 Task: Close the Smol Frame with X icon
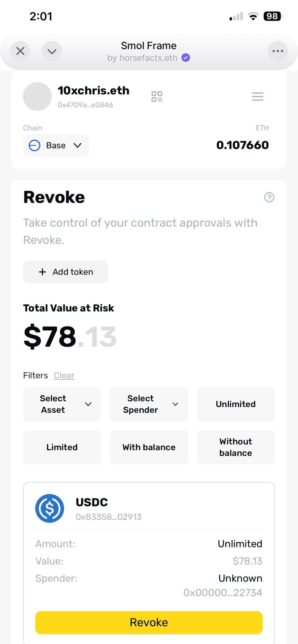tap(20, 51)
